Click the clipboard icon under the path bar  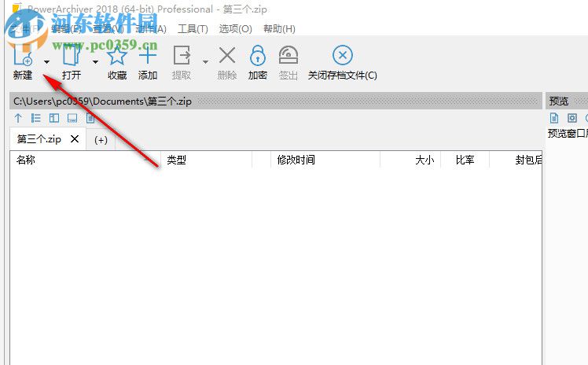[90, 118]
